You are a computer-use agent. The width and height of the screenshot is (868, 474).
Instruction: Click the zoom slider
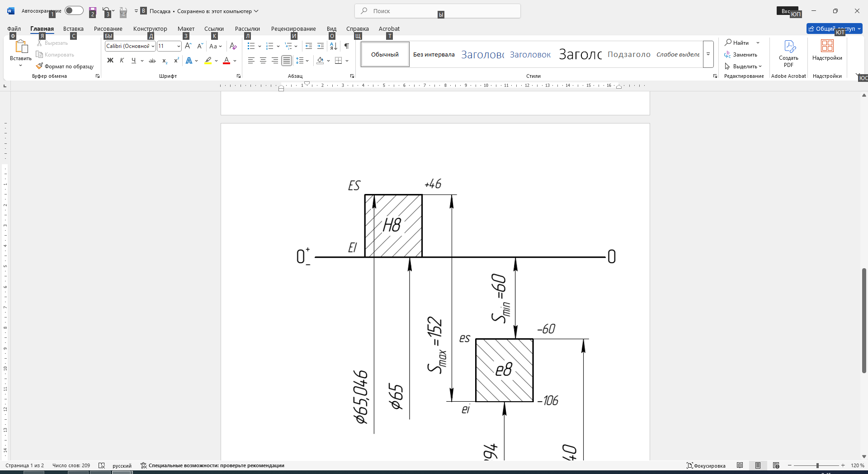coord(816,465)
